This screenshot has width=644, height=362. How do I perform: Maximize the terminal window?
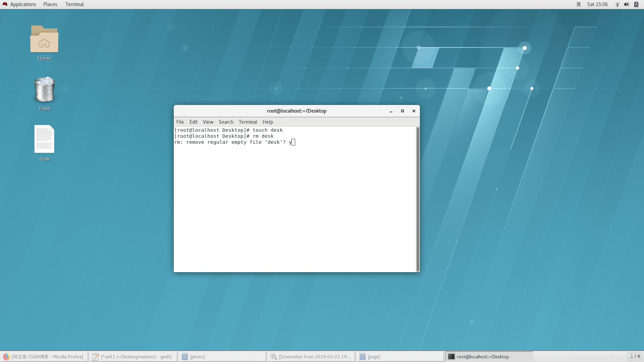pos(402,111)
